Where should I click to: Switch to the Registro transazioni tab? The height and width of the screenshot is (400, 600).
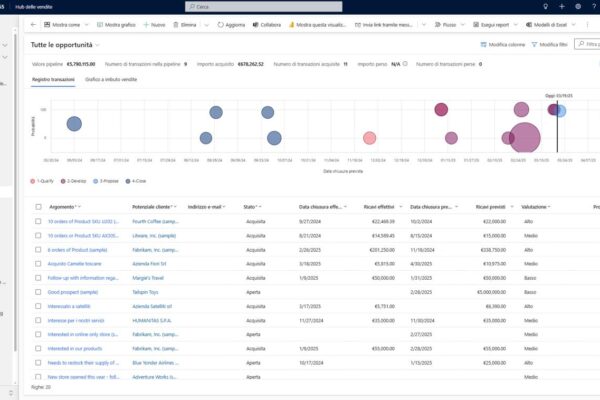point(53,79)
